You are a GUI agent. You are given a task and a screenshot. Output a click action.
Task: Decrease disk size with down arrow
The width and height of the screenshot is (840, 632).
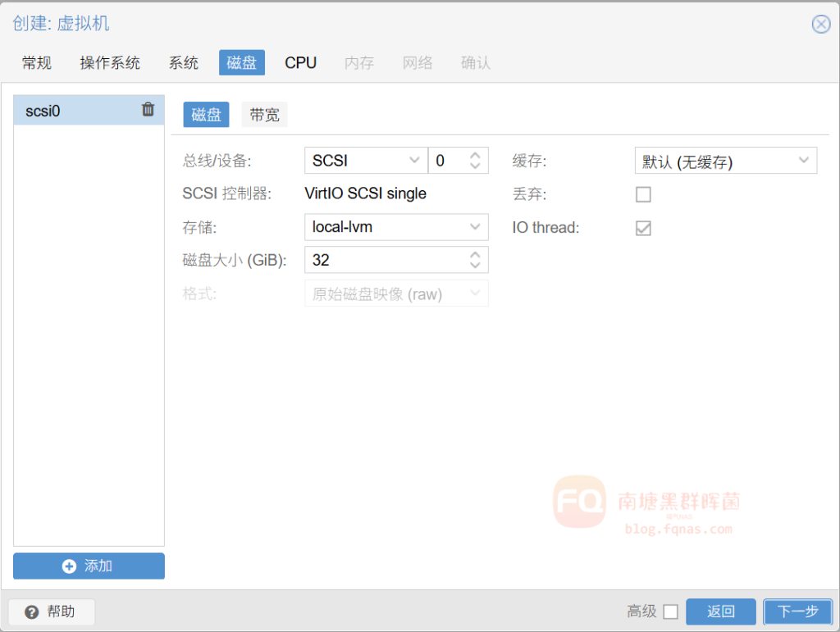point(475,266)
